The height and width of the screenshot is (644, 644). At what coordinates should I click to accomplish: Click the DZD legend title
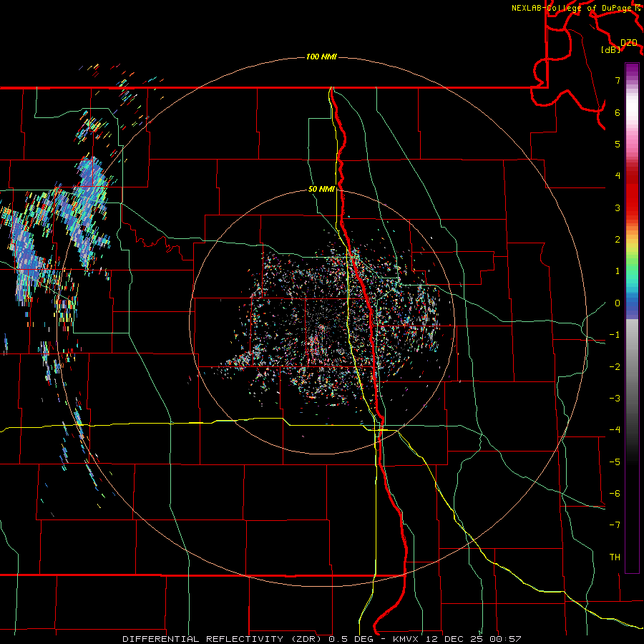pos(629,43)
